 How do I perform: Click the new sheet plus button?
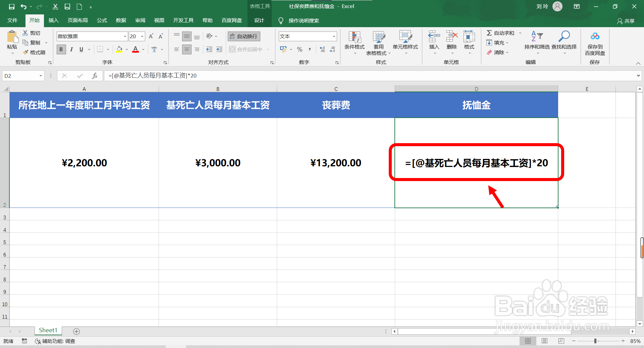click(x=76, y=331)
